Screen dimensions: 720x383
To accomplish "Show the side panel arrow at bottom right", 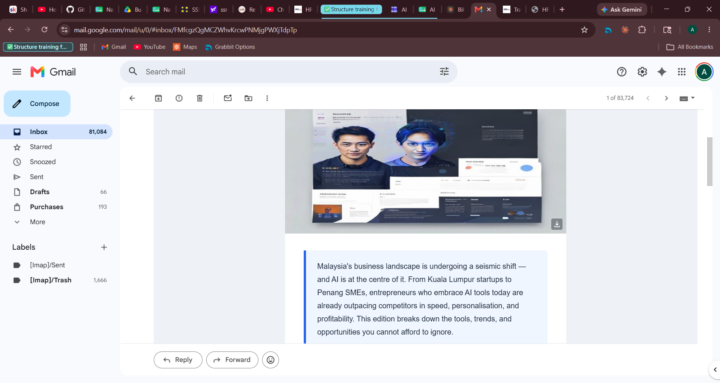I will (x=715, y=369).
